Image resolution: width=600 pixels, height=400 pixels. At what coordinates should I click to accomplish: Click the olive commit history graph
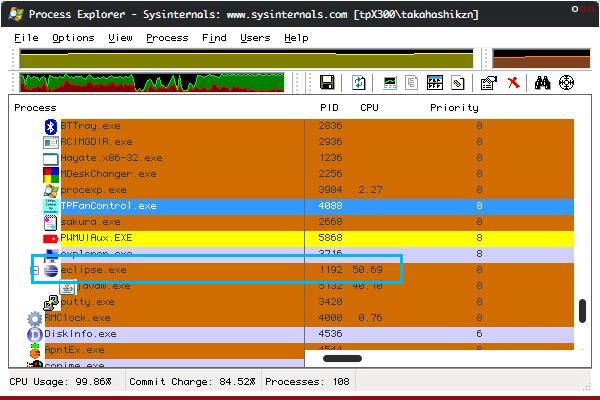tap(246, 59)
